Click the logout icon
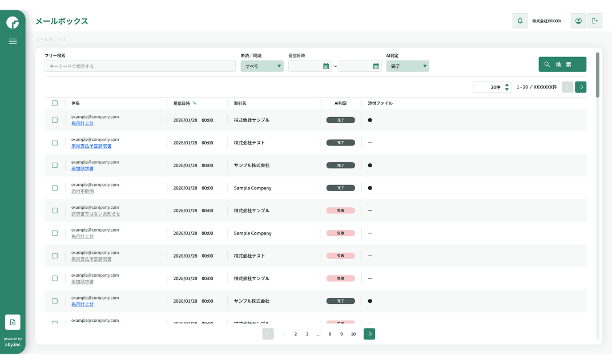Viewport: 612px width, 364px height. [x=595, y=21]
